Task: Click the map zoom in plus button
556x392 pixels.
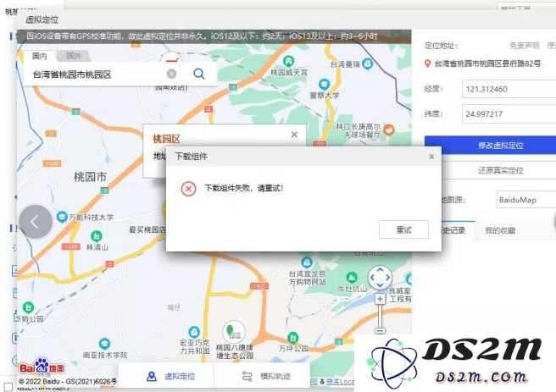Action: coord(380,299)
